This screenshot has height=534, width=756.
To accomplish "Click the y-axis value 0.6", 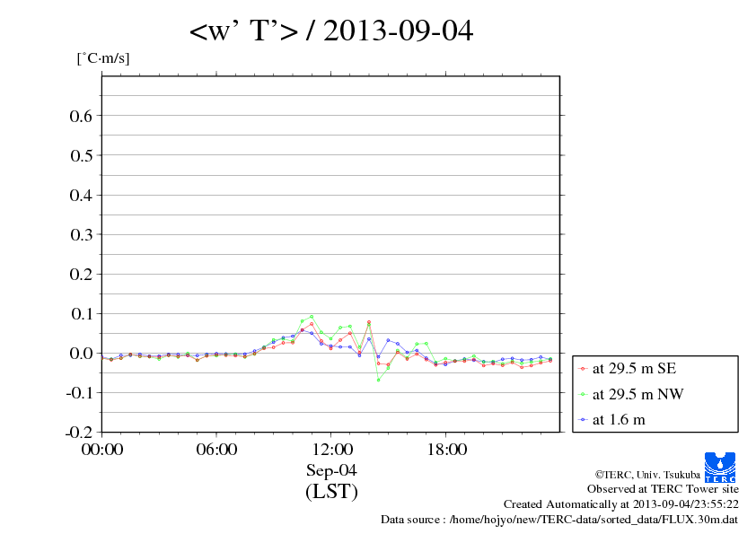I will click(81, 116).
